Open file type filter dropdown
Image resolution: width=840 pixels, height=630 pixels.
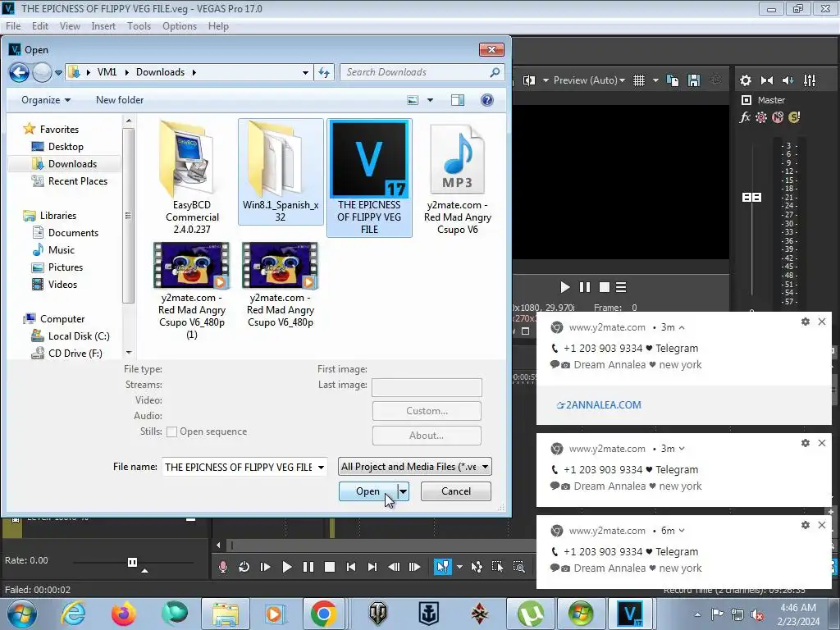[485, 467]
